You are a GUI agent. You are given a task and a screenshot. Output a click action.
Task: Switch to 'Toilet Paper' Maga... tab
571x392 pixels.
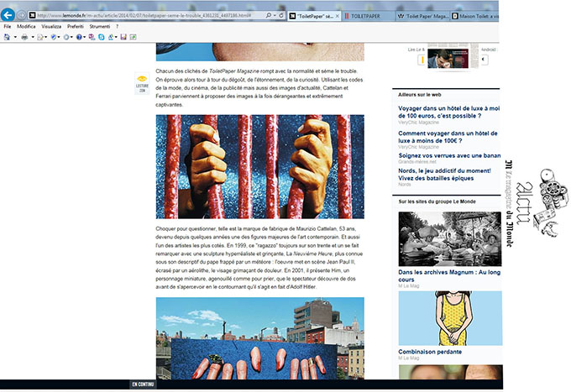tap(422, 16)
